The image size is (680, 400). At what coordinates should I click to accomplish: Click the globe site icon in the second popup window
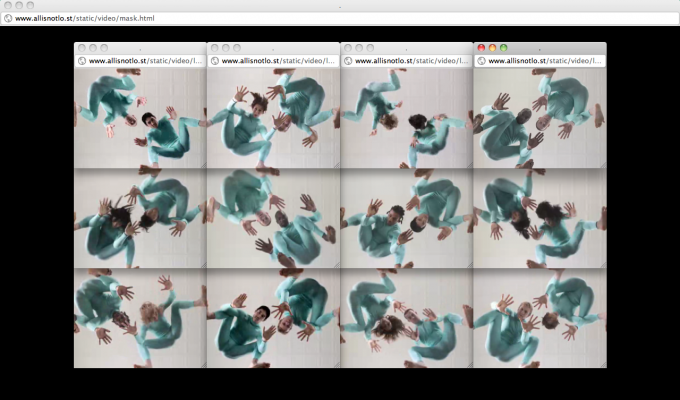215,60
